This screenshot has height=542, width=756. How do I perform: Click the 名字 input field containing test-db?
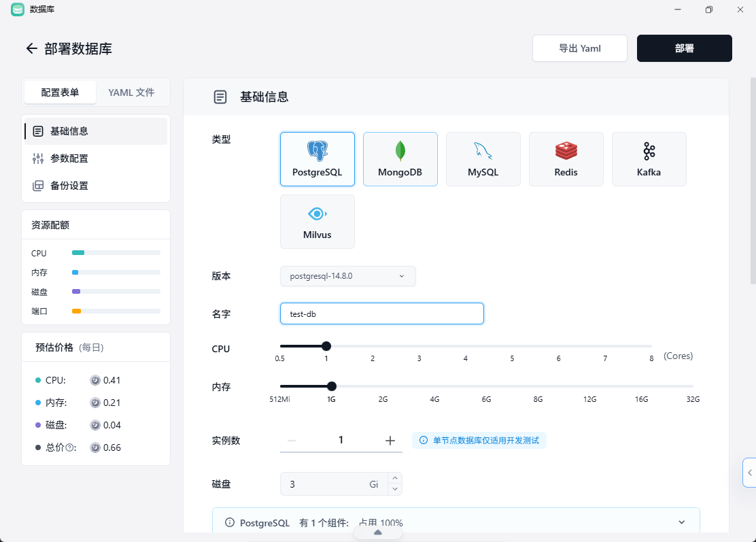click(382, 314)
